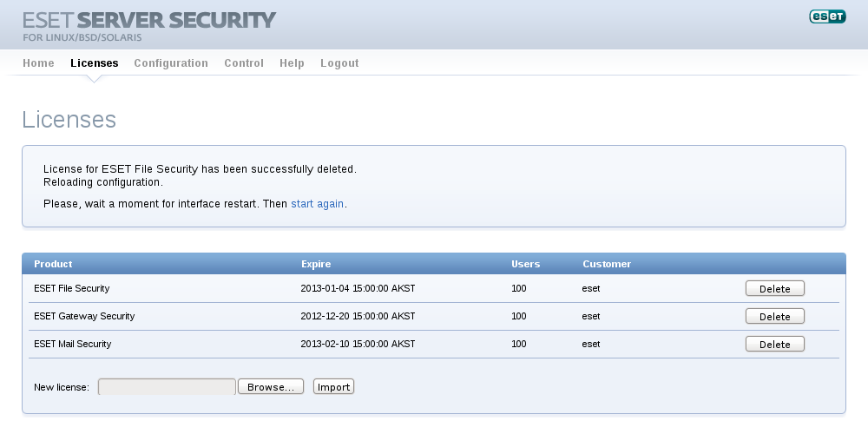Screen dimensions: 868x434
Task: Click the ESET logo icon
Action: click(x=827, y=16)
